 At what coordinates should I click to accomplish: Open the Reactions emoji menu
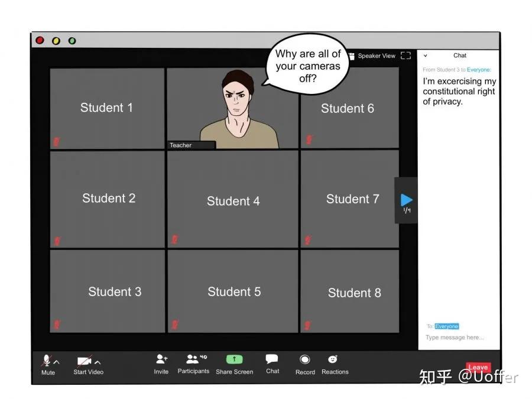(x=333, y=359)
